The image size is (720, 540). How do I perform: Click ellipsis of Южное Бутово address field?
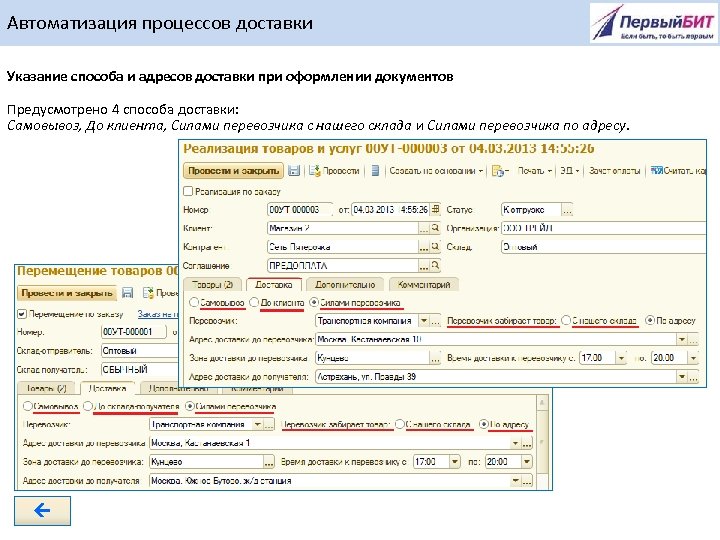click(x=527, y=481)
